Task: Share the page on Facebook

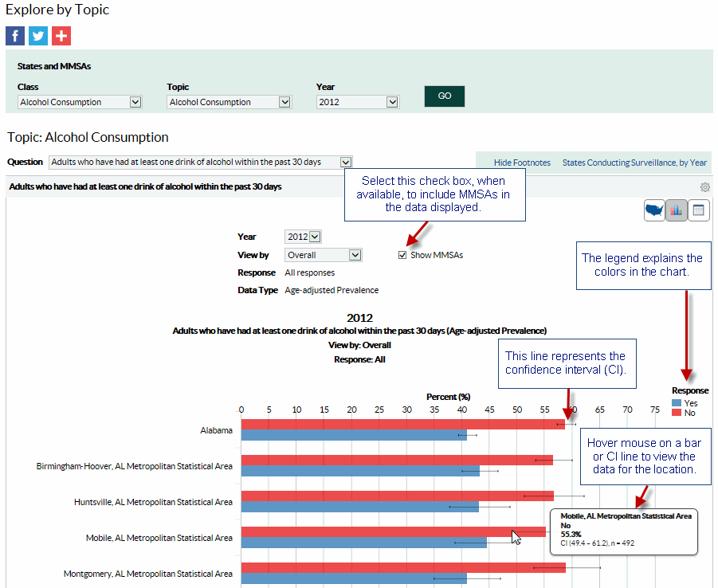Action: [14, 35]
